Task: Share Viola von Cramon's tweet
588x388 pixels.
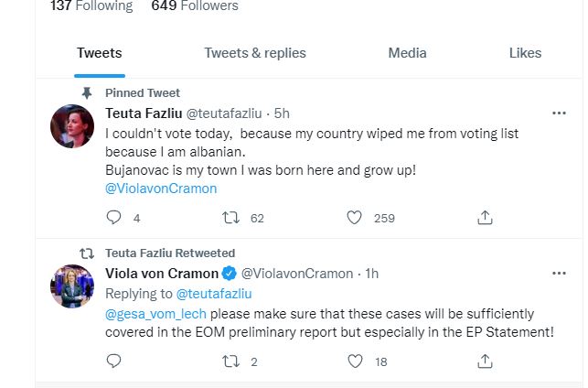Action: coord(486,361)
